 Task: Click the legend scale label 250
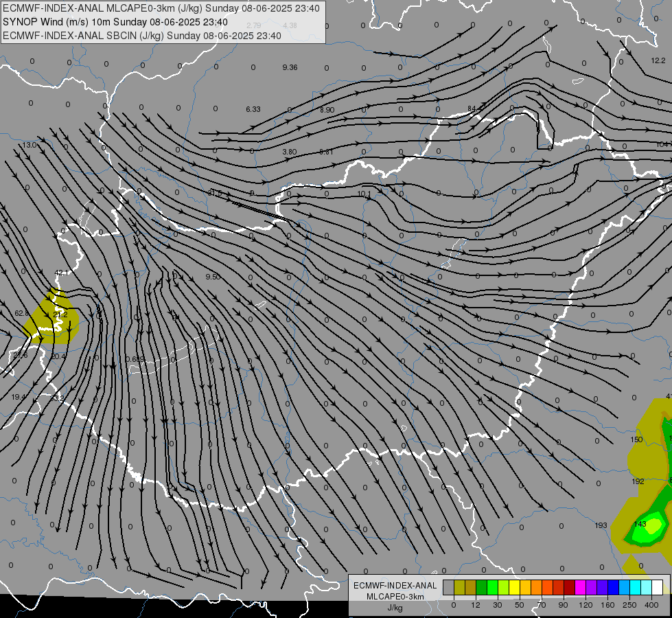click(x=629, y=605)
